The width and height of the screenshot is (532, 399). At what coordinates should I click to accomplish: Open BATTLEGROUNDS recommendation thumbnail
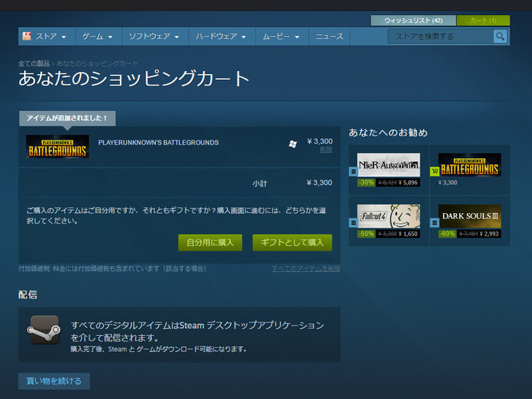tap(470, 164)
